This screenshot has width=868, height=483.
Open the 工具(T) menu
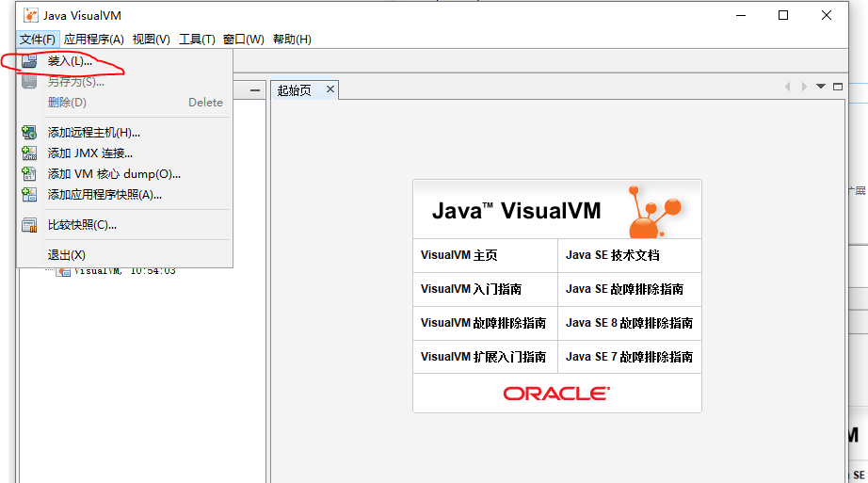(x=197, y=40)
